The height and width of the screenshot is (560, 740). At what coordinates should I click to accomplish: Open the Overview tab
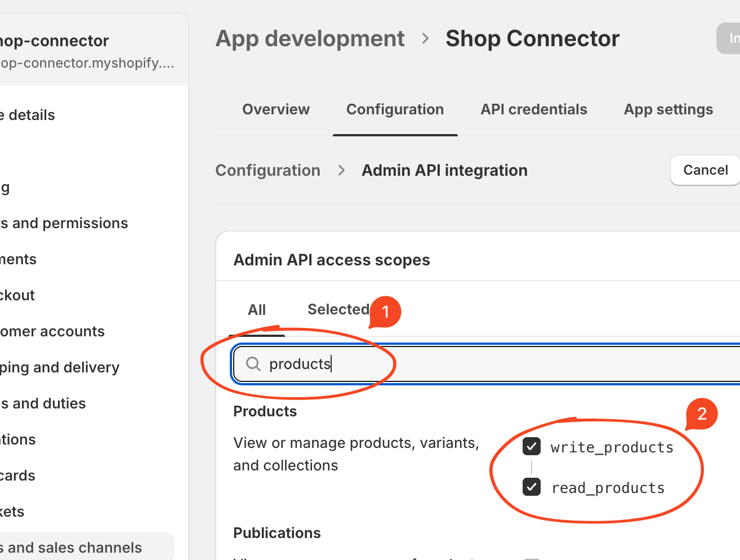click(x=276, y=109)
